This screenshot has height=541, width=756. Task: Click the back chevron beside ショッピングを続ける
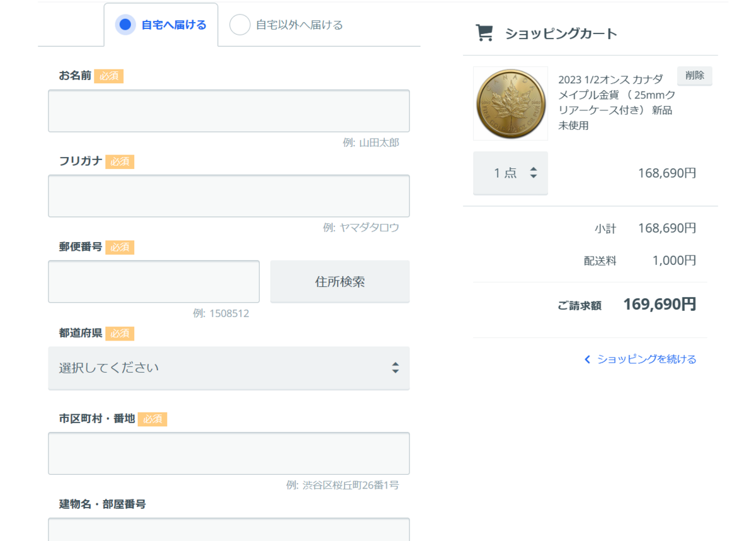pos(587,359)
